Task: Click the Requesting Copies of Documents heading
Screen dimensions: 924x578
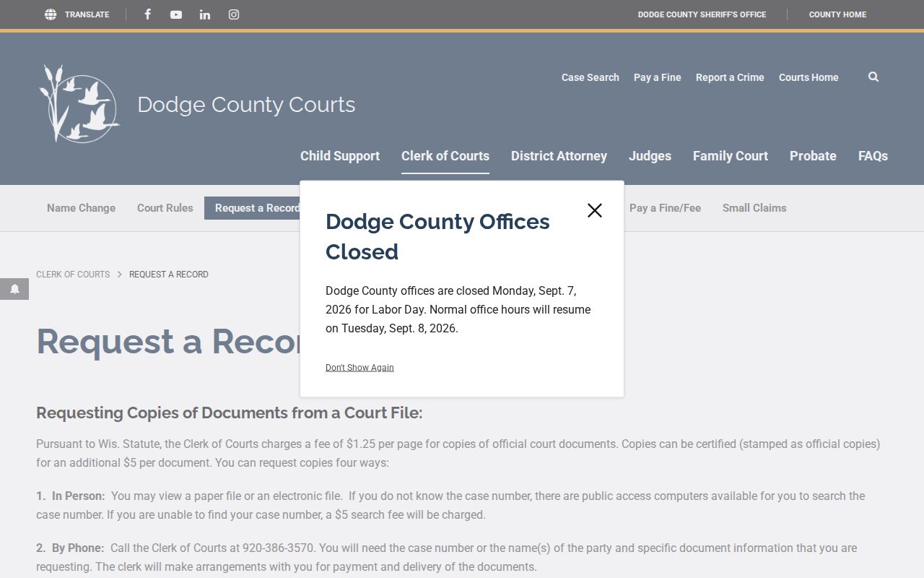Action: 230,413
